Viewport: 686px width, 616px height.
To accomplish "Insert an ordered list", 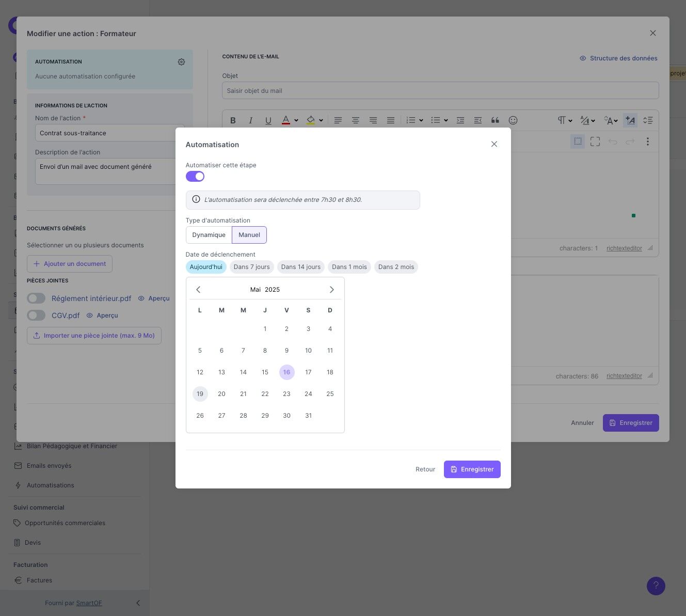I will [x=411, y=120].
